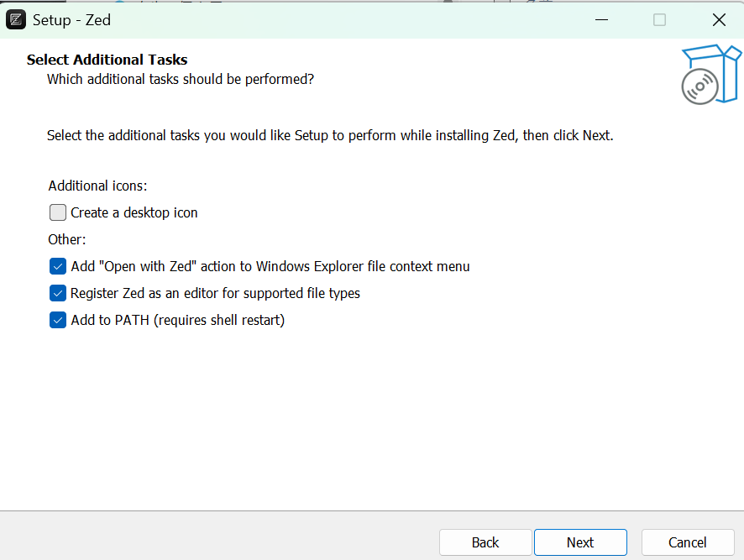
Task: Go back with the Back button
Action: click(x=485, y=542)
